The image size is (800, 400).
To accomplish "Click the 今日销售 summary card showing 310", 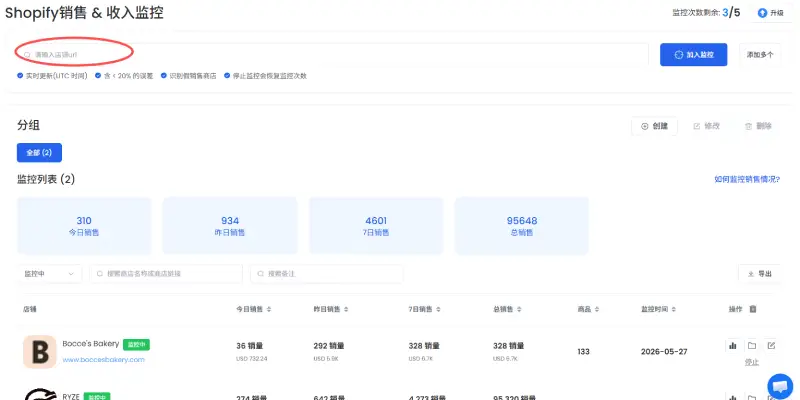I will [x=84, y=226].
